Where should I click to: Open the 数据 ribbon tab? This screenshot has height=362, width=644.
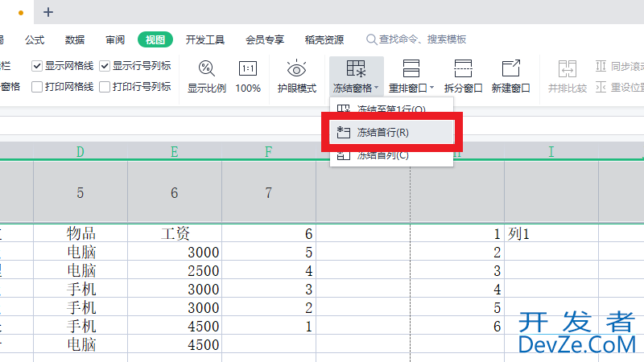[x=75, y=39]
